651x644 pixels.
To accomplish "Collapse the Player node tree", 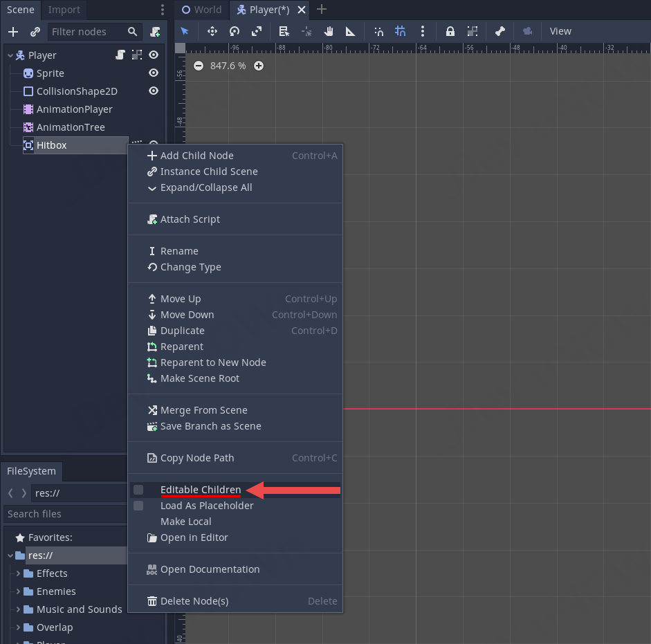I will 10,55.
